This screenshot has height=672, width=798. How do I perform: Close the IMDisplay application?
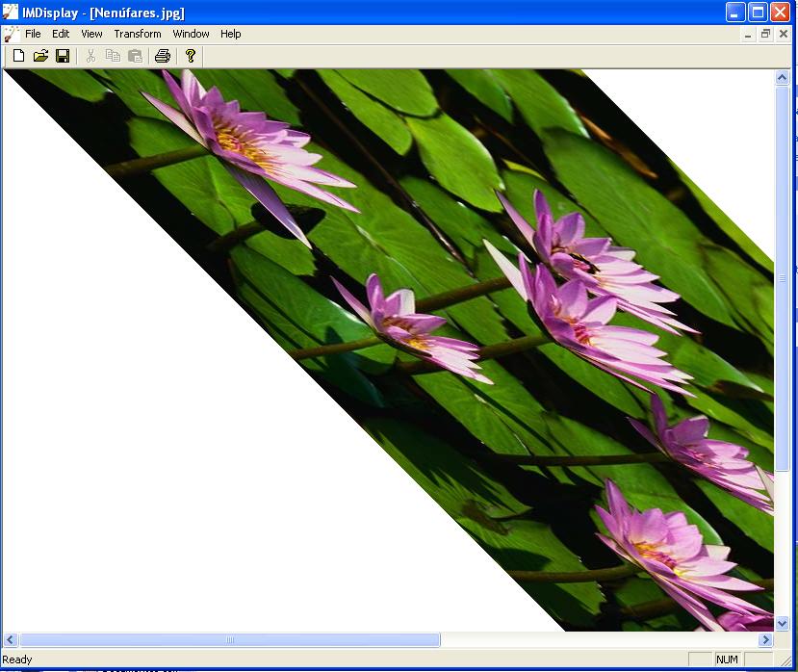[780, 13]
